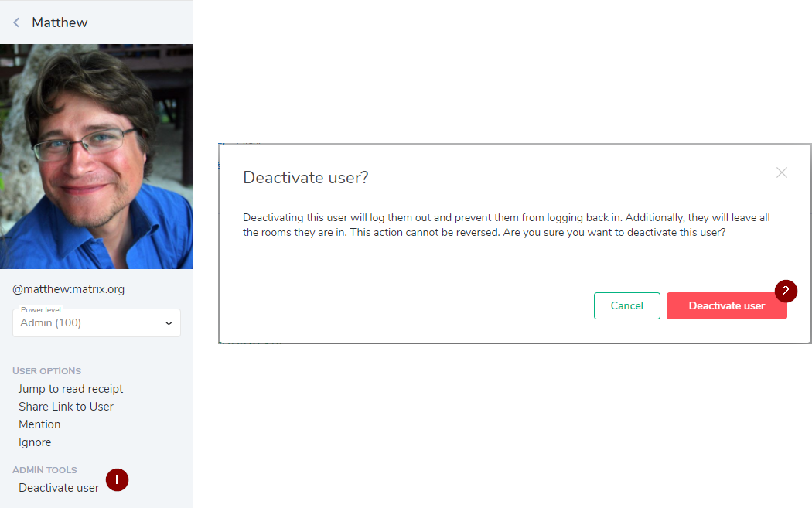This screenshot has height=508, width=812.
Task: Mention the user Matthew
Action: pyautogui.click(x=39, y=424)
